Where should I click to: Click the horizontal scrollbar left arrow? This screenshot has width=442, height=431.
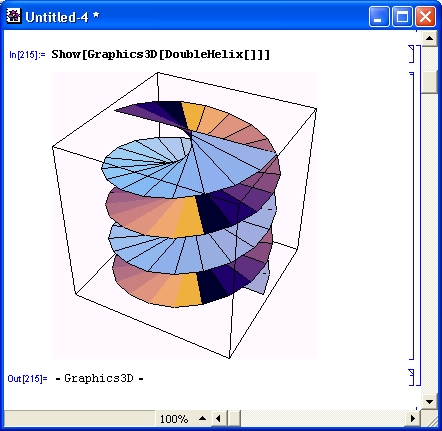pyautogui.click(x=218, y=418)
